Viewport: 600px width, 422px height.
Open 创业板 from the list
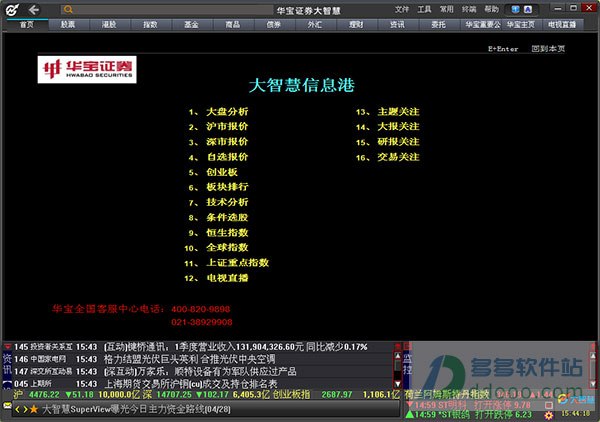(222, 172)
